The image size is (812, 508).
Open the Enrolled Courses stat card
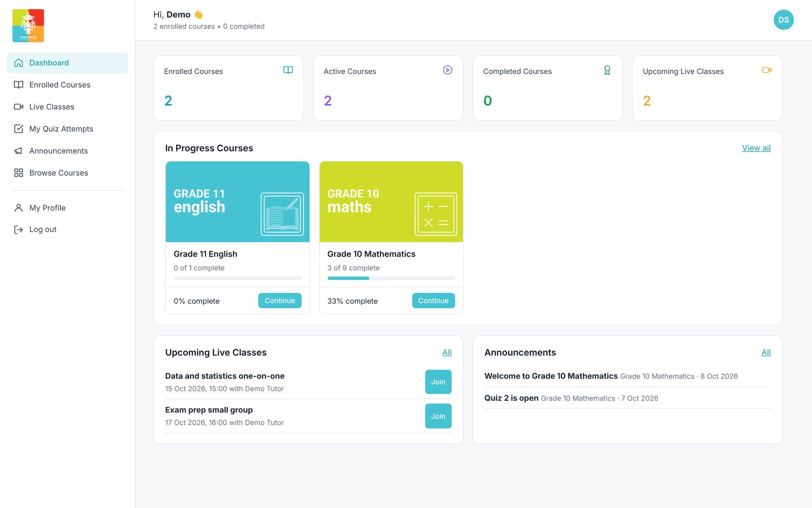click(228, 88)
